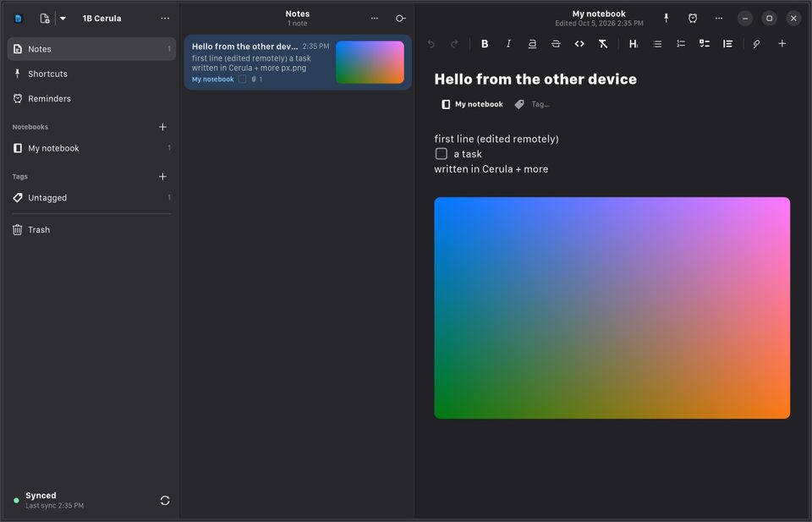Open Shortcuts in the sidebar
812x522 pixels.
tap(91, 74)
